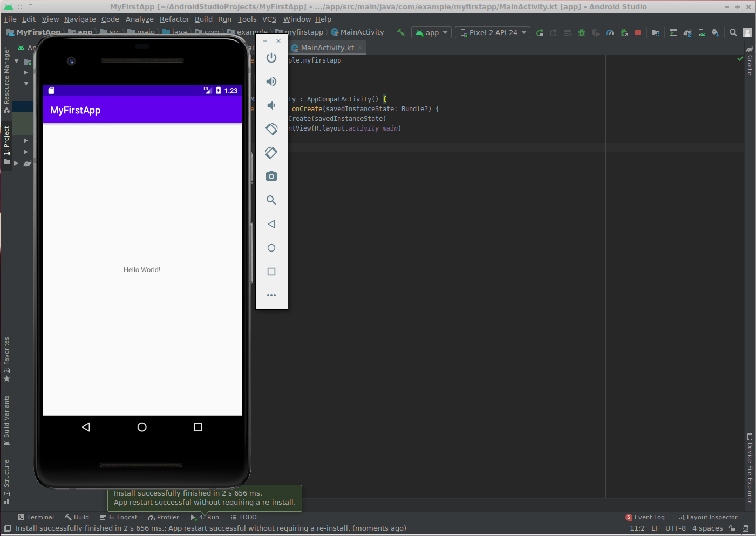The image size is (756, 536).
Task: Open Project Structure folder icon
Action: 656,32
